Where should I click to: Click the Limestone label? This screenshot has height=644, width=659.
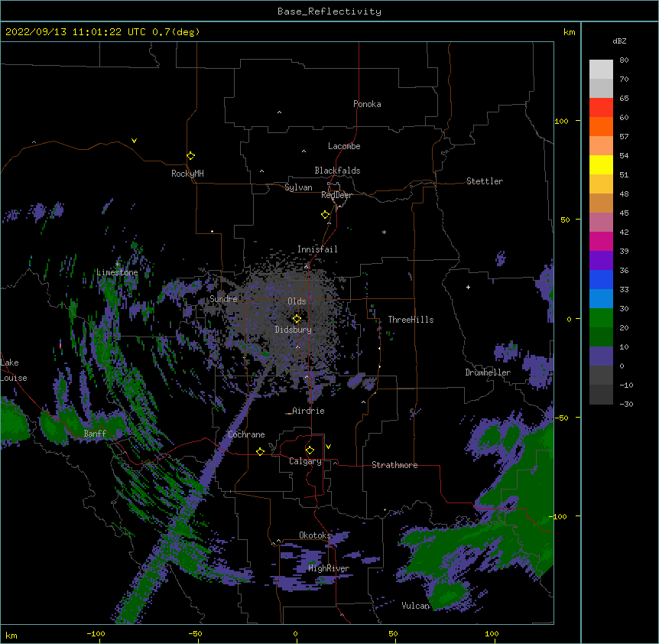tap(117, 272)
